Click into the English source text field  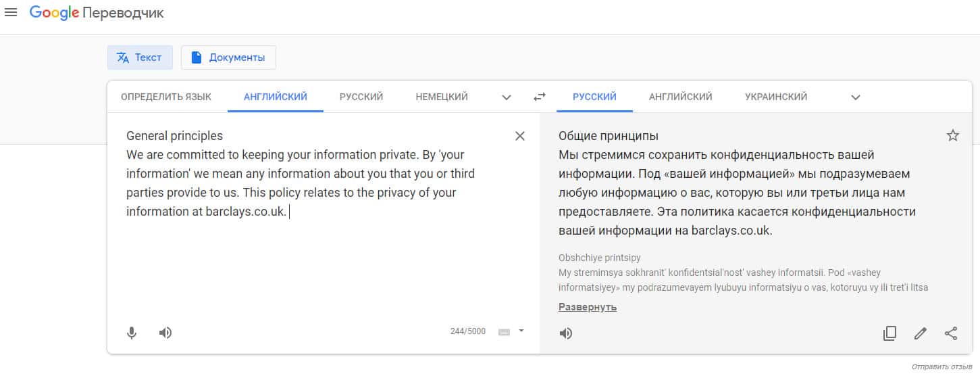(x=304, y=257)
